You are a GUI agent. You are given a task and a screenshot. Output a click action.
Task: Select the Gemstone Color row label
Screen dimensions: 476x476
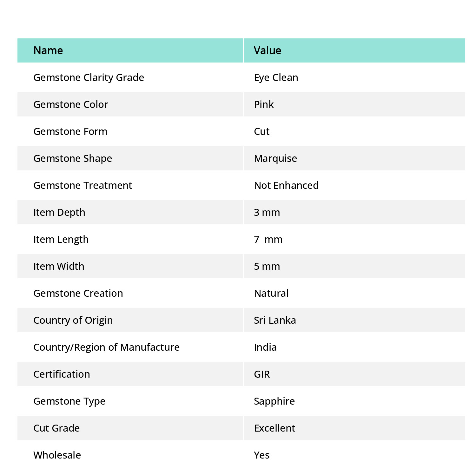point(71,104)
